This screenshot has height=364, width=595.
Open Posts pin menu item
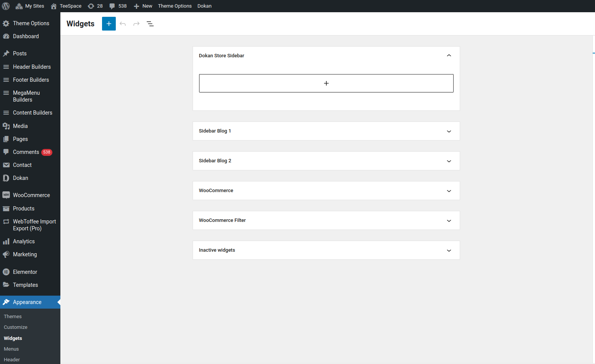pos(30,53)
